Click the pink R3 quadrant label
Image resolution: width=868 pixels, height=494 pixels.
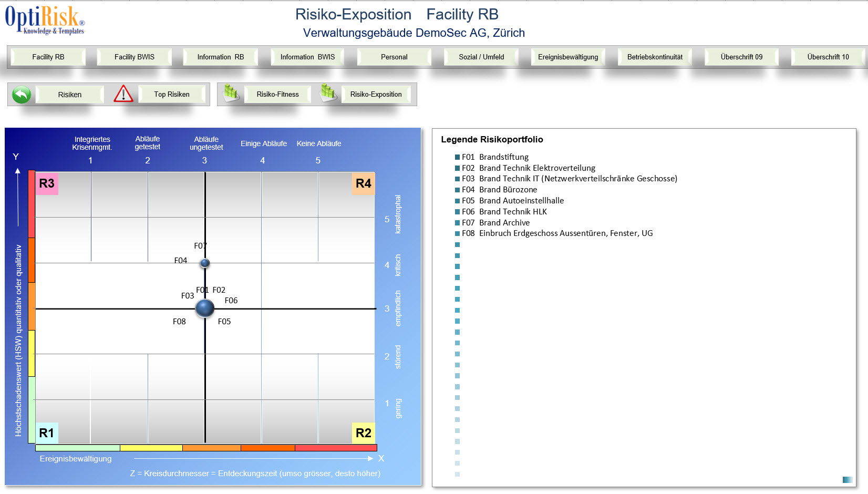(47, 183)
